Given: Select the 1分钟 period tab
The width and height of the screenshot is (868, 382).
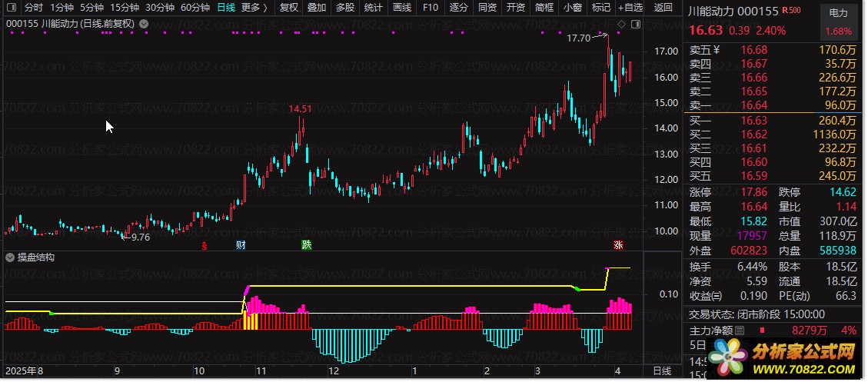Looking at the screenshot, I should pyautogui.click(x=62, y=8).
